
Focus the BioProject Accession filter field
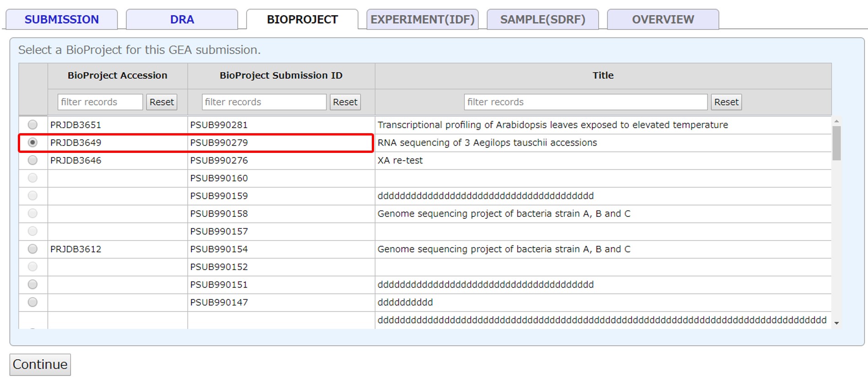click(100, 102)
